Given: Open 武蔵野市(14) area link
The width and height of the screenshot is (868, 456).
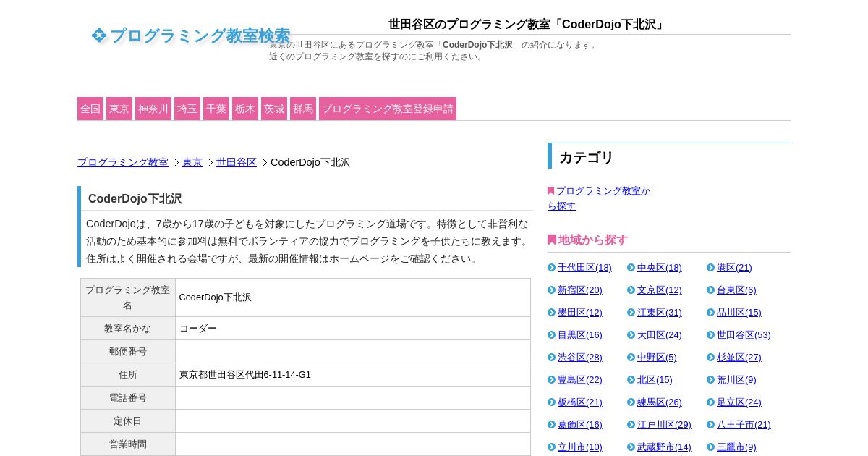Looking at the screenshot, I should [664, 447].
